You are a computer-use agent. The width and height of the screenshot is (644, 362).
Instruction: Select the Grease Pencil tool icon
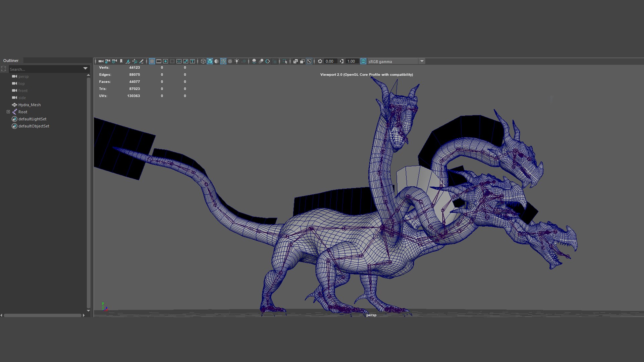141,61
